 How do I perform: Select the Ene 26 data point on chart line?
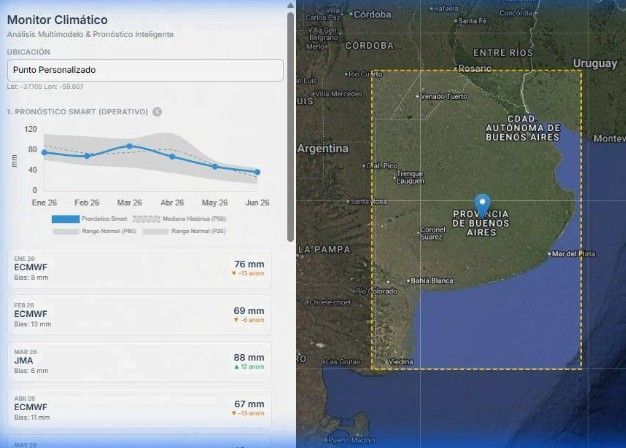pos(45,153)
